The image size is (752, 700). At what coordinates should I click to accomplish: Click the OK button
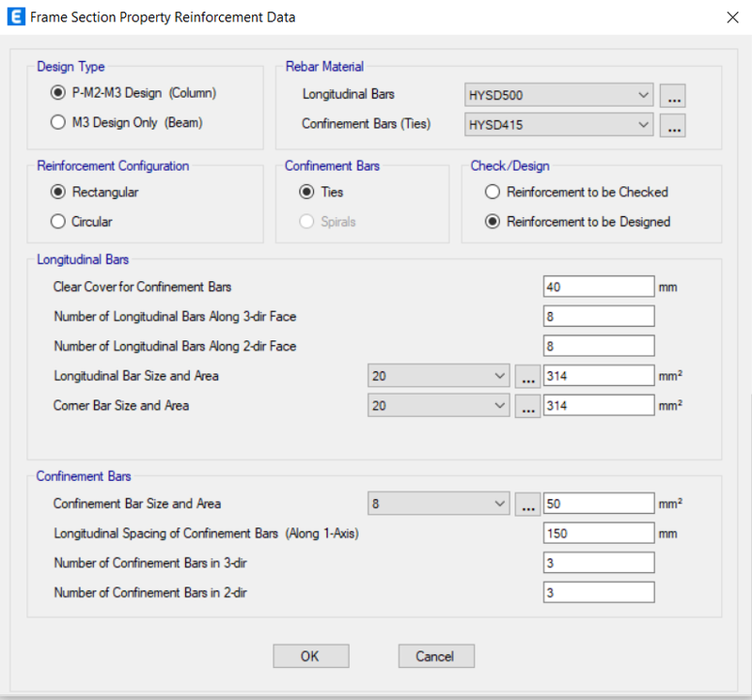(311, 656)
